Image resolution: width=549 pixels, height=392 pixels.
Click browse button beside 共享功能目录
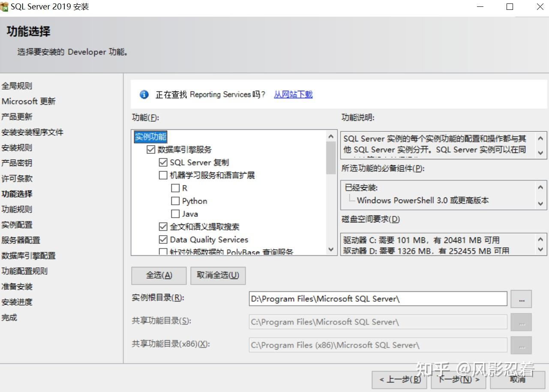[521, 322]
